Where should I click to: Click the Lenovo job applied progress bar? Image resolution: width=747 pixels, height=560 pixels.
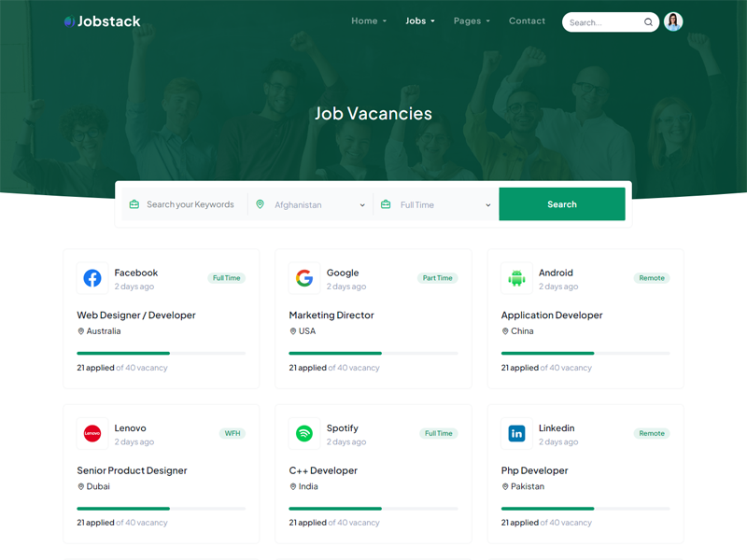161,509
